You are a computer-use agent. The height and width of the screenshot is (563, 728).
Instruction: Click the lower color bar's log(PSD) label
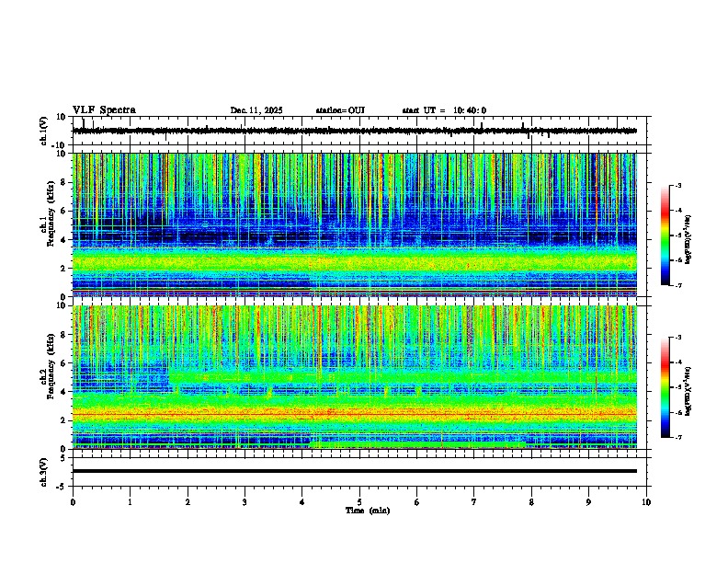click(688, 391)
